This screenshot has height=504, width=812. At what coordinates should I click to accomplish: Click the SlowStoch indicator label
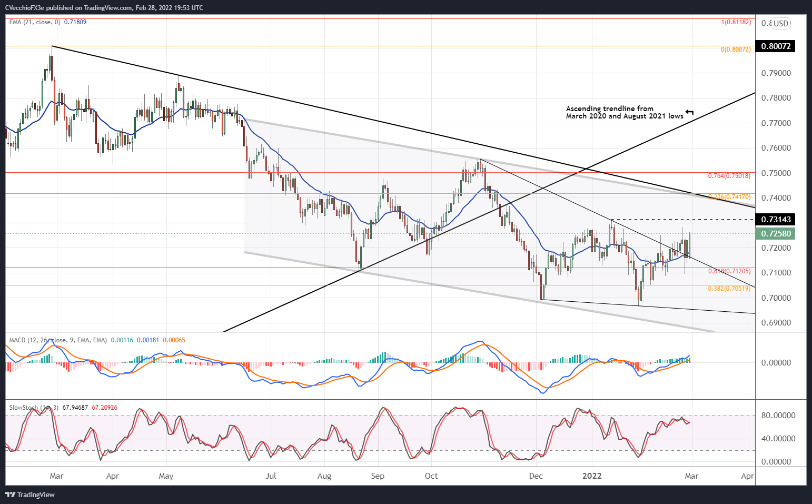point(34,408)
